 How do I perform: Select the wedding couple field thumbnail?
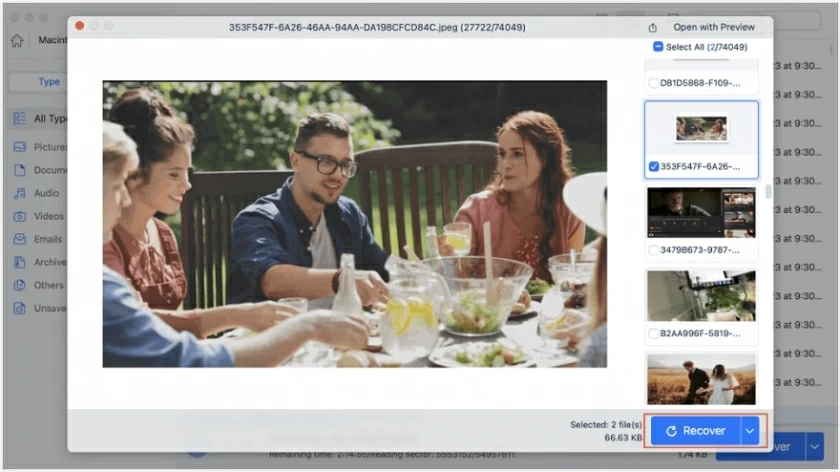[701, 378]
